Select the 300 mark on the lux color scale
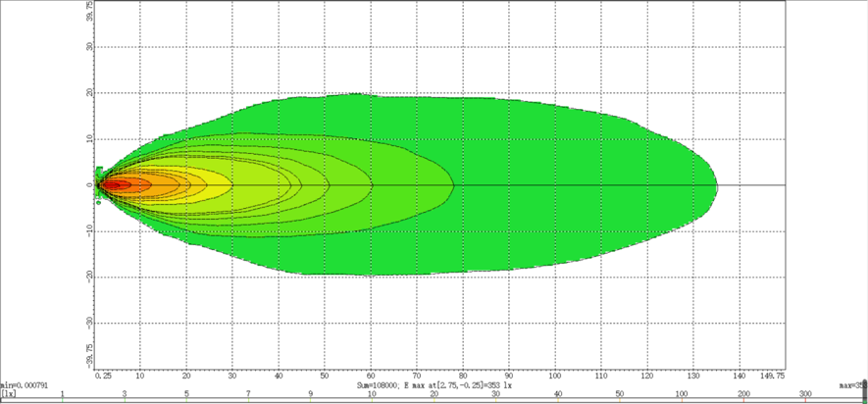This screenshot has width=868, height=404. pos(805,394)
